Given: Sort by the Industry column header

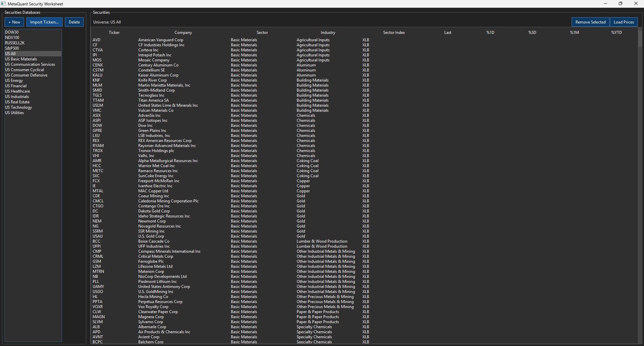Looking at the screenshot, I should 328,33.
